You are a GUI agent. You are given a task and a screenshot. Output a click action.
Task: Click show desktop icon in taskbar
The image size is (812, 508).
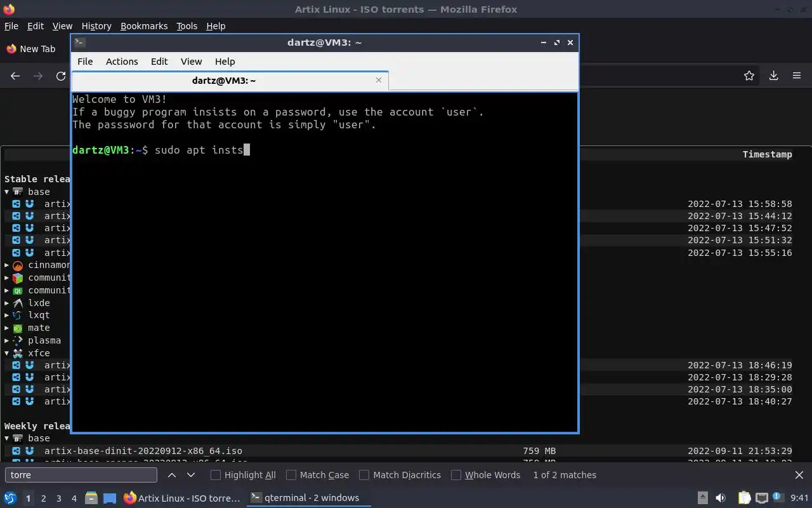click(x=110, y=498)
